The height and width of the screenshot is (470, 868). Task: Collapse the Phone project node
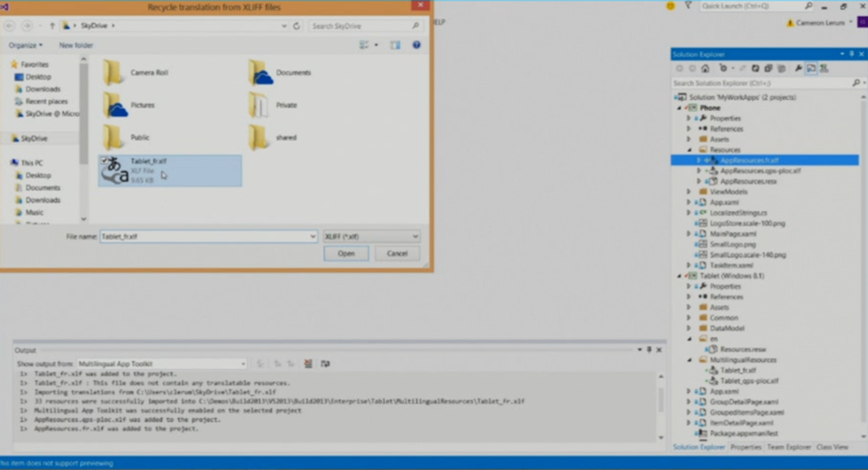click(x=680, y=108)
